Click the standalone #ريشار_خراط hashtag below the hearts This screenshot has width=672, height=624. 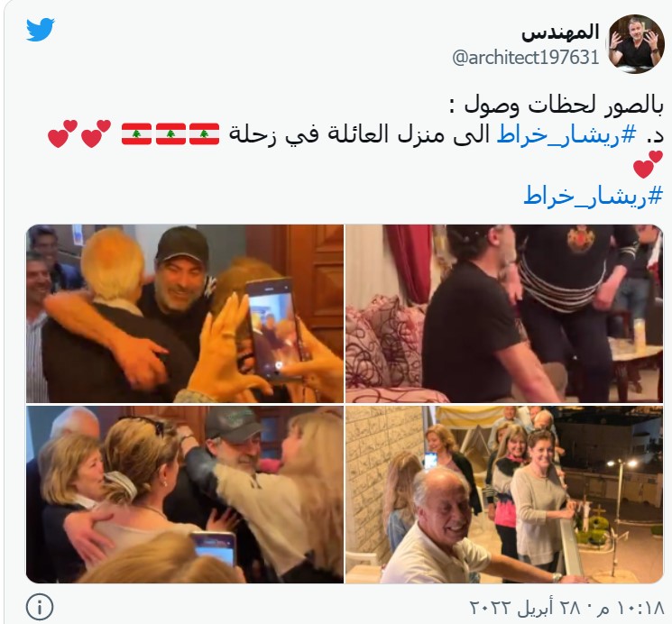[593, 196]
